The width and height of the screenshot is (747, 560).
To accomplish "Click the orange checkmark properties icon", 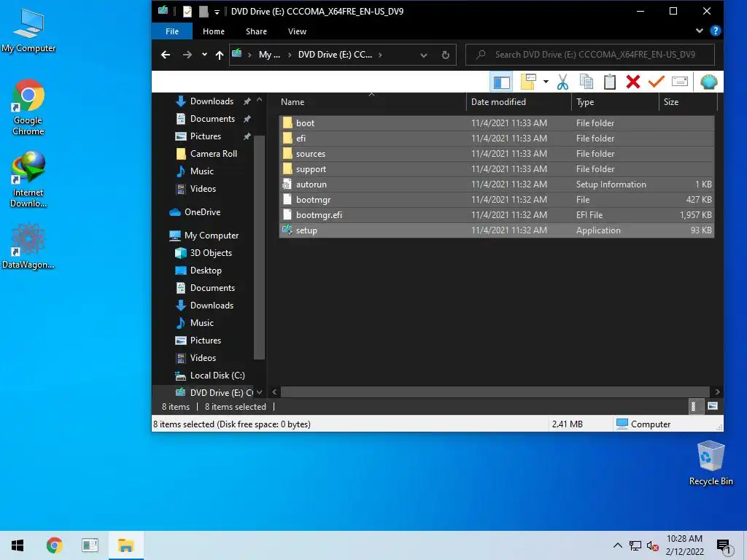I will click(x=657, y=82).
